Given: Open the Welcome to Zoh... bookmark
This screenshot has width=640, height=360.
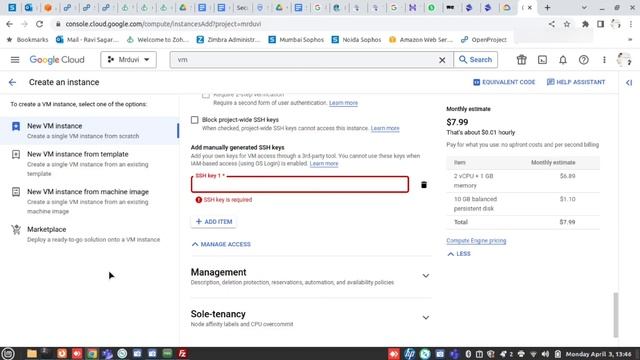Looking at the screenshot, I should (x=157, y=40).
